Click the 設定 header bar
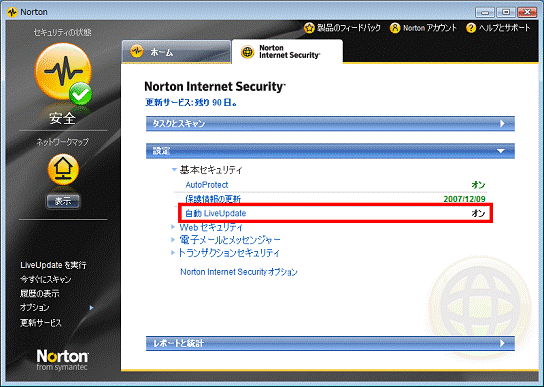The image size is (544, 387). click(330, 151)
